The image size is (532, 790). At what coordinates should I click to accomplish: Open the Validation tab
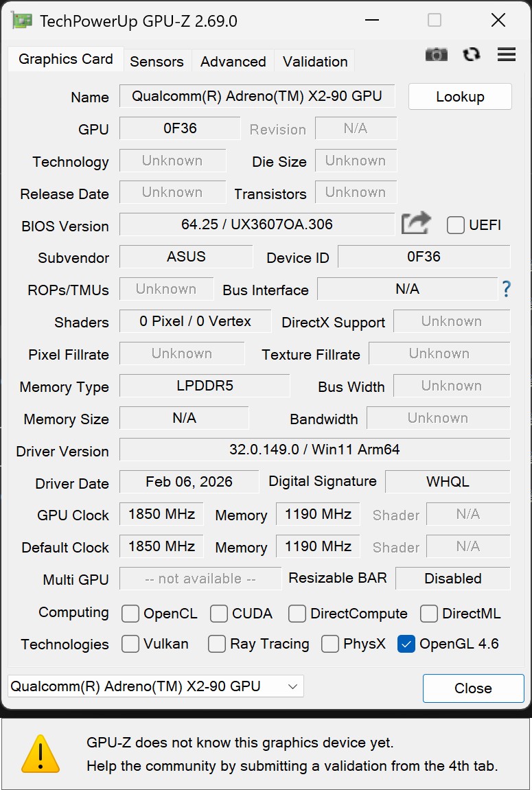tap(315, 62)
